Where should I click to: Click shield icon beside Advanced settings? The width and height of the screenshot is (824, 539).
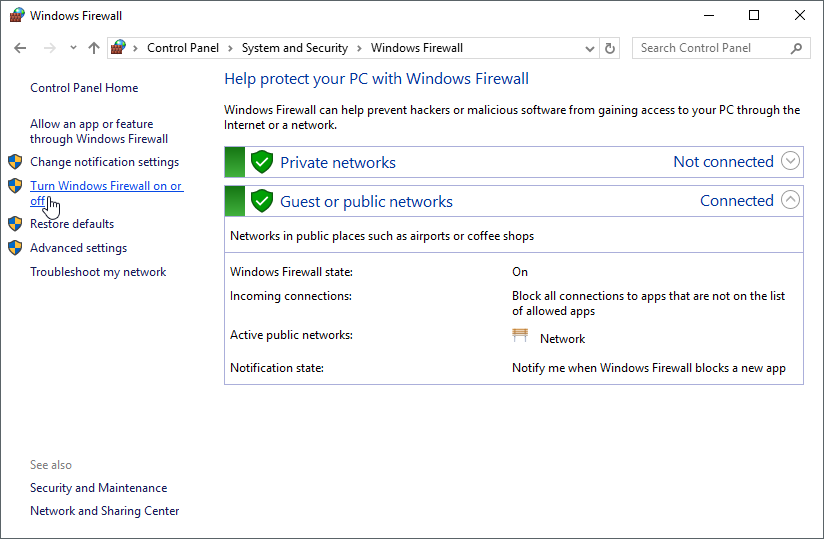15,247
